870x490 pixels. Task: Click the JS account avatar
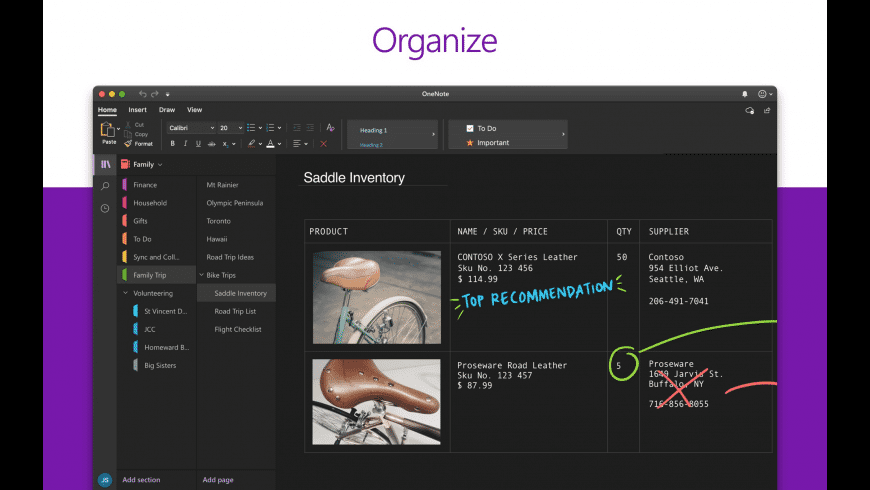coord(105,480)
